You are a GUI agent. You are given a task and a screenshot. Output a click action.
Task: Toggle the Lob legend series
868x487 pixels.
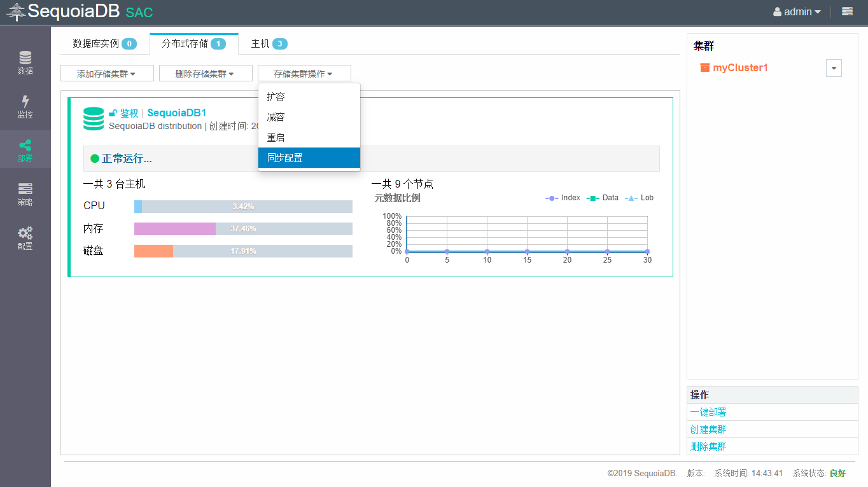point(640,198)
